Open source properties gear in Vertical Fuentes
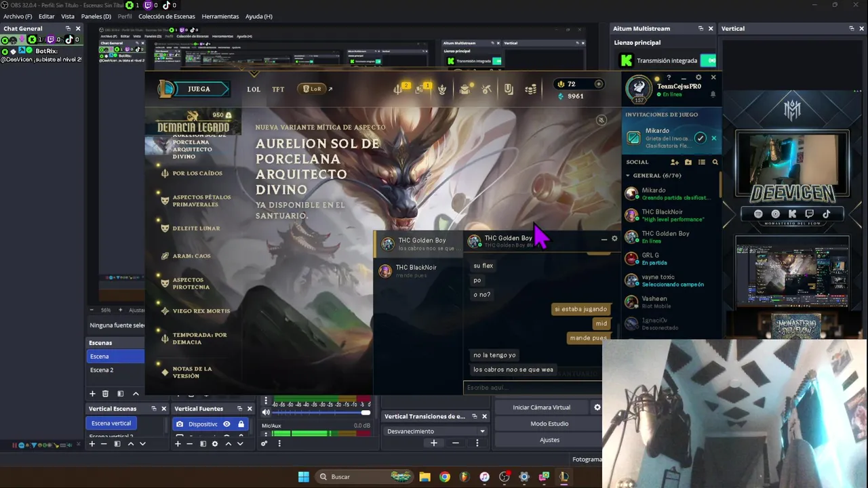Image resolution: width=868 pixels, height=488 pixels. (215, 444)
